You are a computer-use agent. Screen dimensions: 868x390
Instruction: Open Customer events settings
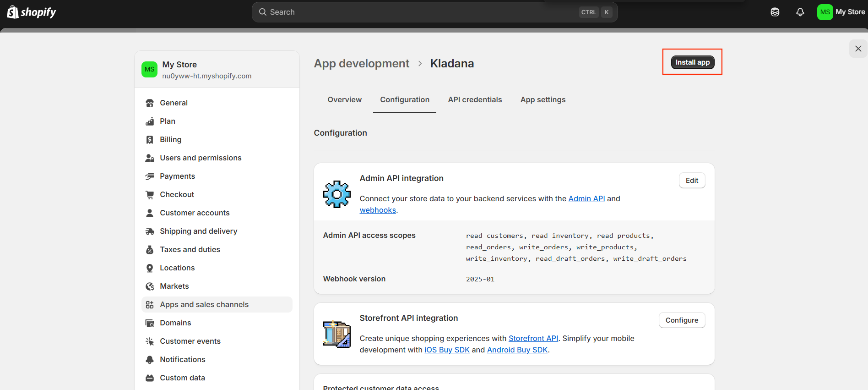[217, 341]
